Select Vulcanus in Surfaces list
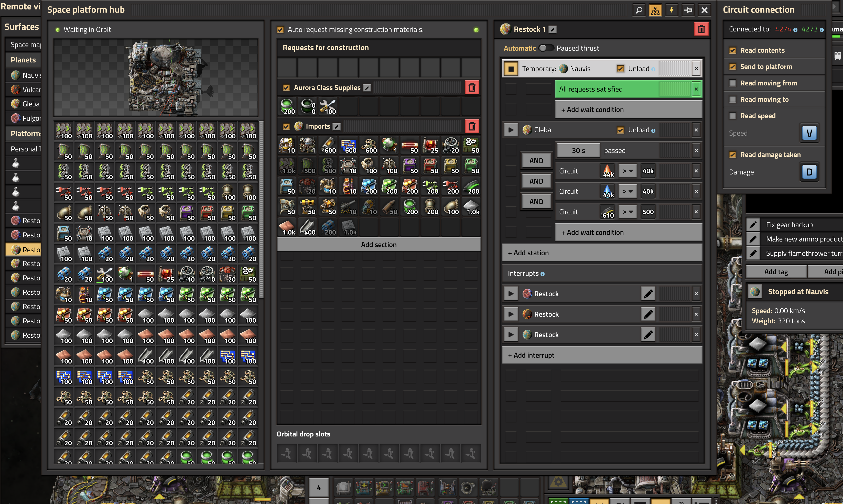Viewport: 843px width, 504px height. 24,90
